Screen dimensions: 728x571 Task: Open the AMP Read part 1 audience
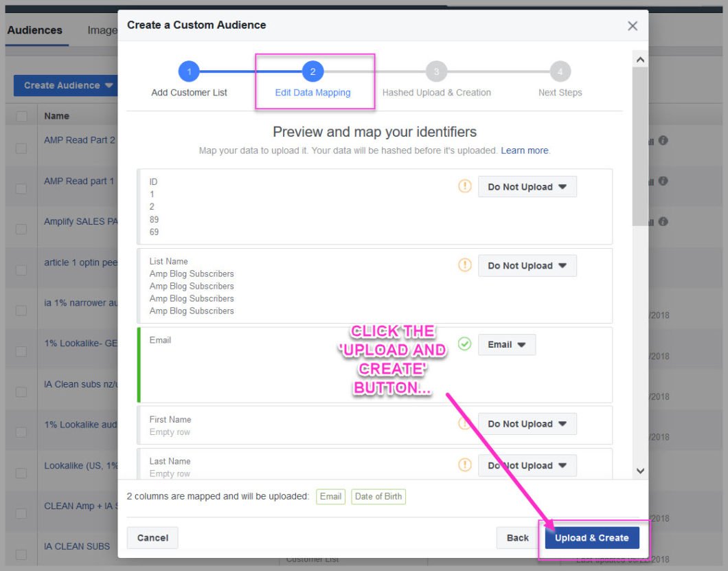pos(79,181)
